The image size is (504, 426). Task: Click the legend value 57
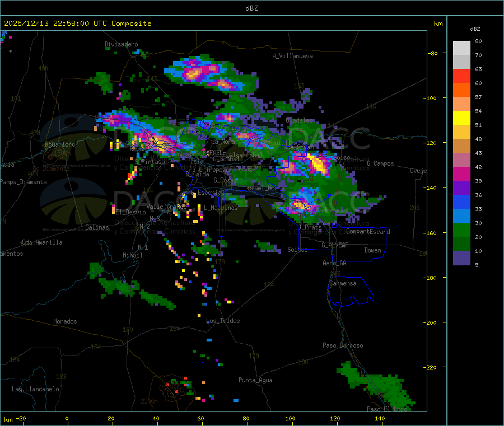[478, 97]
